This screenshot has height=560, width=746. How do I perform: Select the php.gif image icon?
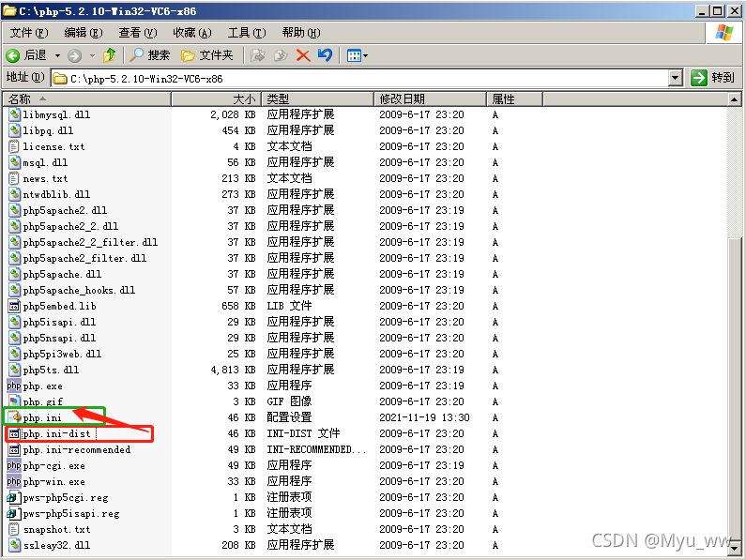tap(15, 401)
